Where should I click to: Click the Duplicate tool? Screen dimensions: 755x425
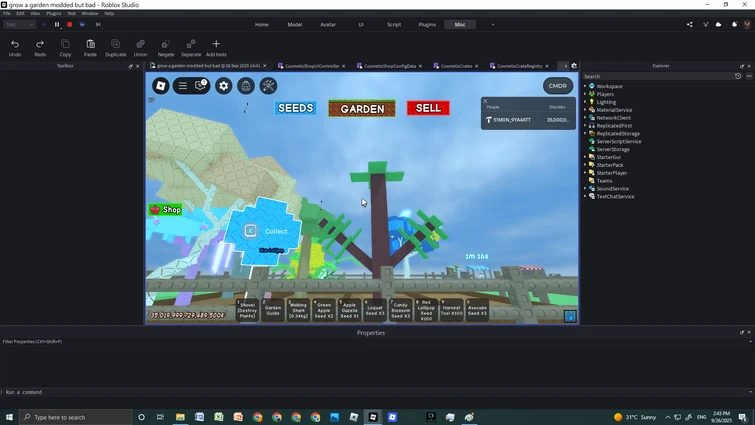(116, 48)
